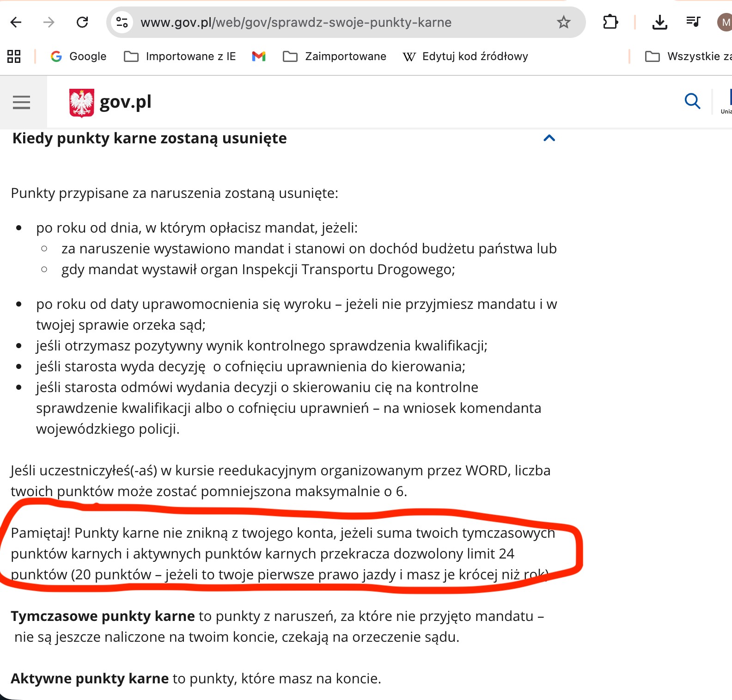Open the media control icon

pos(693,22)
